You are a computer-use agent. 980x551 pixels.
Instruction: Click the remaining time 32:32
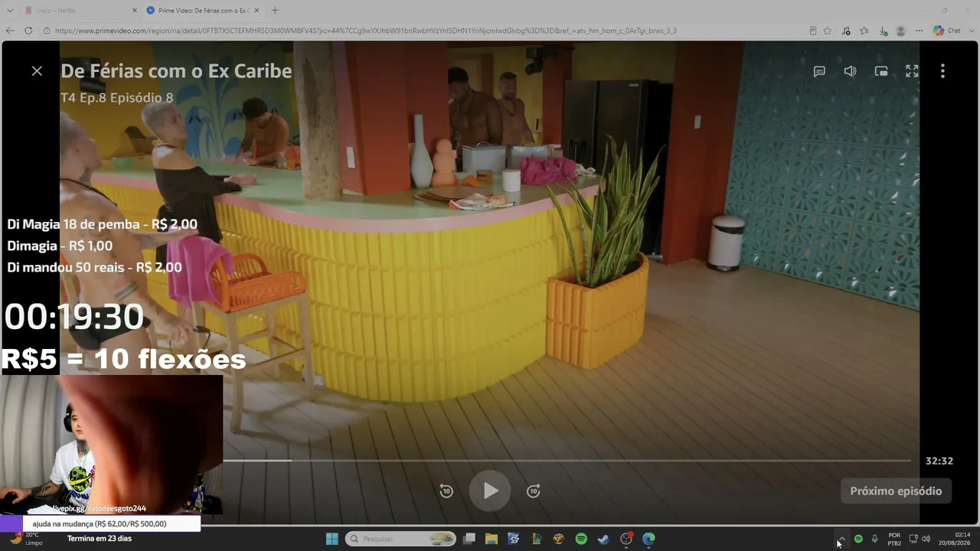(939, 461)
